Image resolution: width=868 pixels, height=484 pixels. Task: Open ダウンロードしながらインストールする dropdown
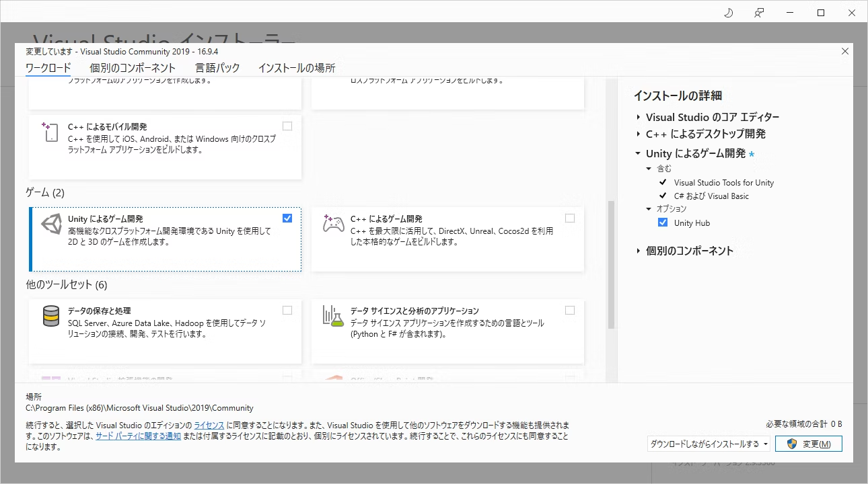click(709, 444)
